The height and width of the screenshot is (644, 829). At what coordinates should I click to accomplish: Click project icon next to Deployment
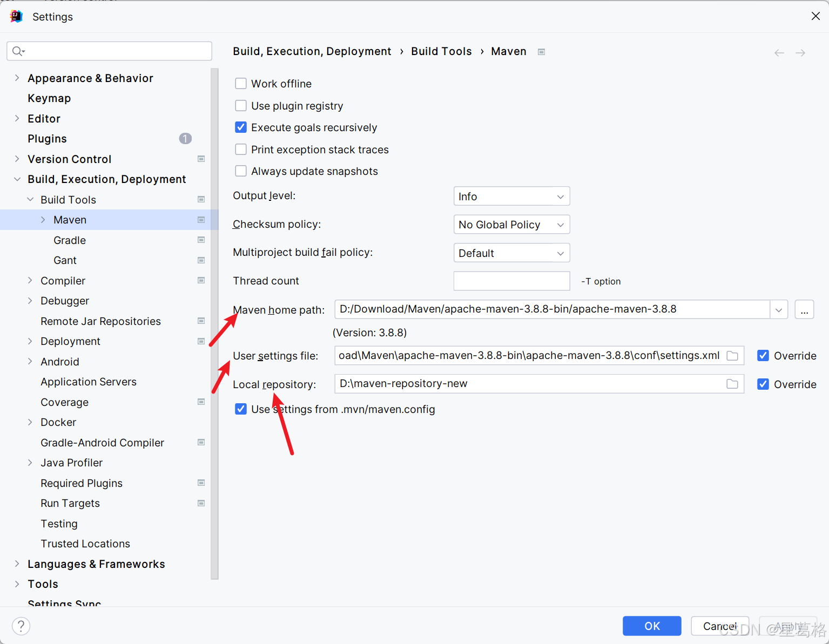[x=201, y=341]
